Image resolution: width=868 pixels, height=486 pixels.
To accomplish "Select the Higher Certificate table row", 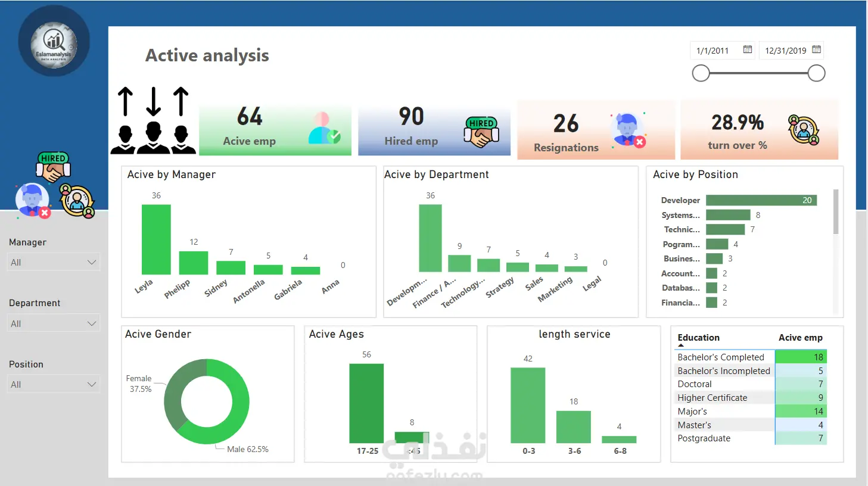I will point(751,397).
